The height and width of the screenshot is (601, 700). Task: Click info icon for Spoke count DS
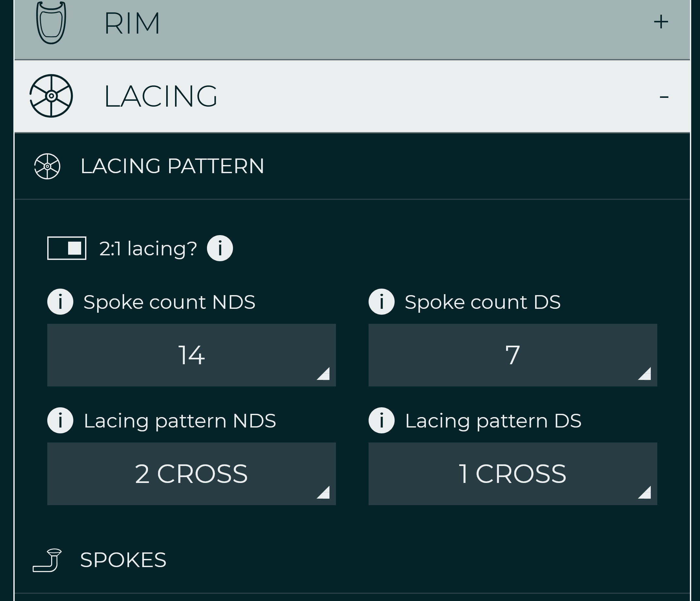pyautogui.click(x=381, y=302)
